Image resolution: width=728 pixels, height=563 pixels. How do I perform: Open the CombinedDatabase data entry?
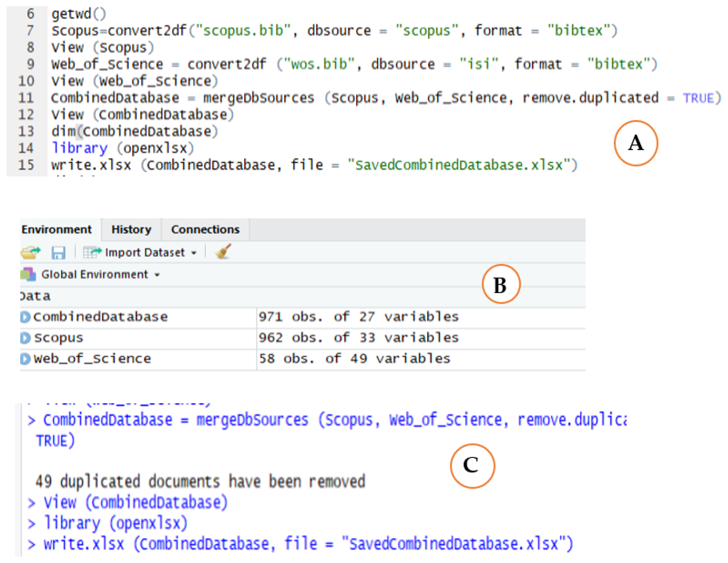click(100, 317)
